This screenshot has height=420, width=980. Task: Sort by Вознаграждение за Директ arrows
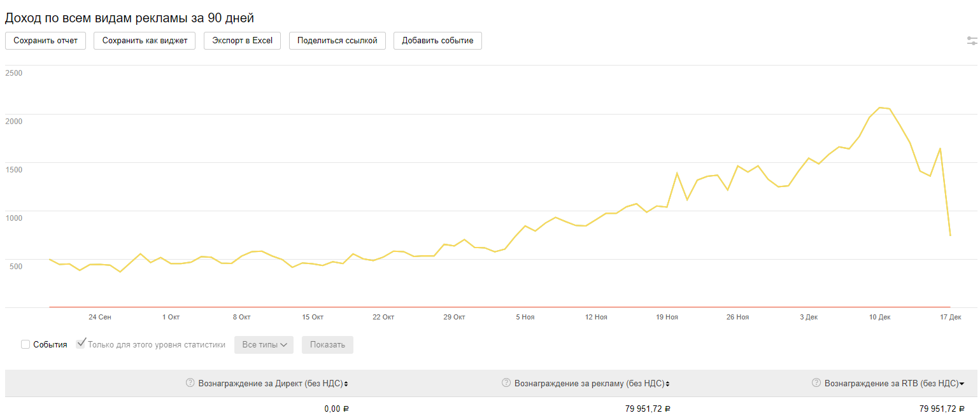[346, 384]
